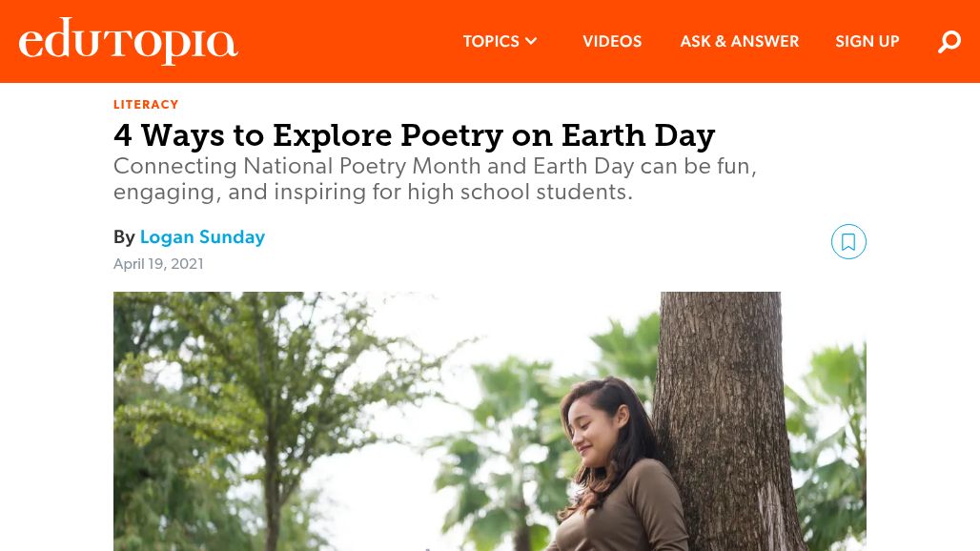Click the article headline about Earth Day poetry
Viewport: 980px width, 551px height.
click(414, 135)
